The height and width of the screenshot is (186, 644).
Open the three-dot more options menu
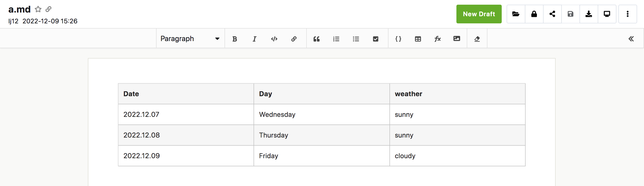pyautogui.click(x=628, y=14)
